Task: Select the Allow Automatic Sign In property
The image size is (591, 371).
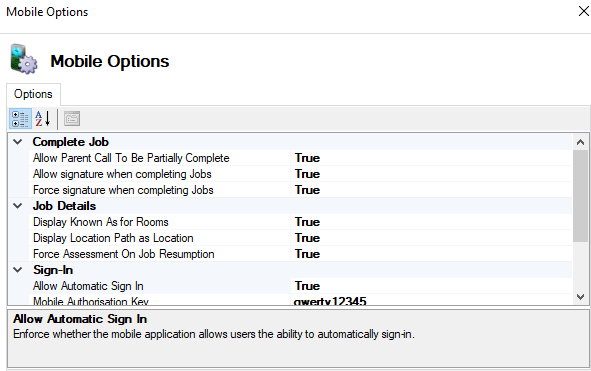Action: (159, 286)
